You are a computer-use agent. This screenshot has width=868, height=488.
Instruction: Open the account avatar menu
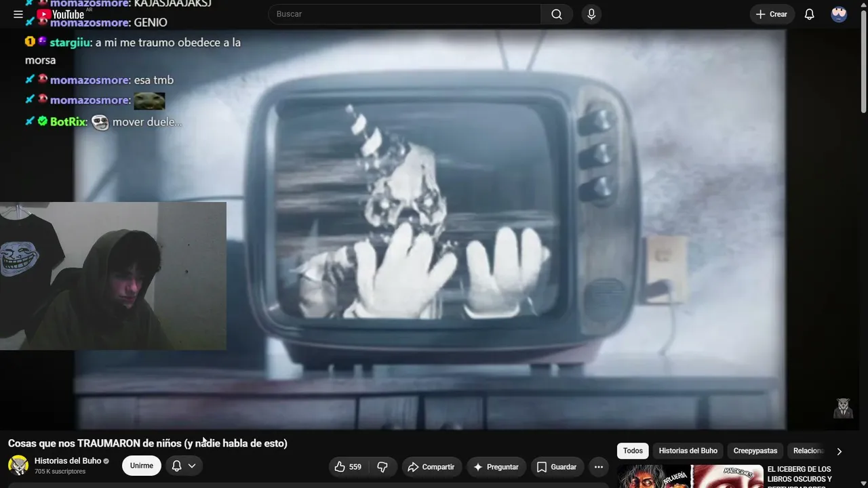pos(839,14)
